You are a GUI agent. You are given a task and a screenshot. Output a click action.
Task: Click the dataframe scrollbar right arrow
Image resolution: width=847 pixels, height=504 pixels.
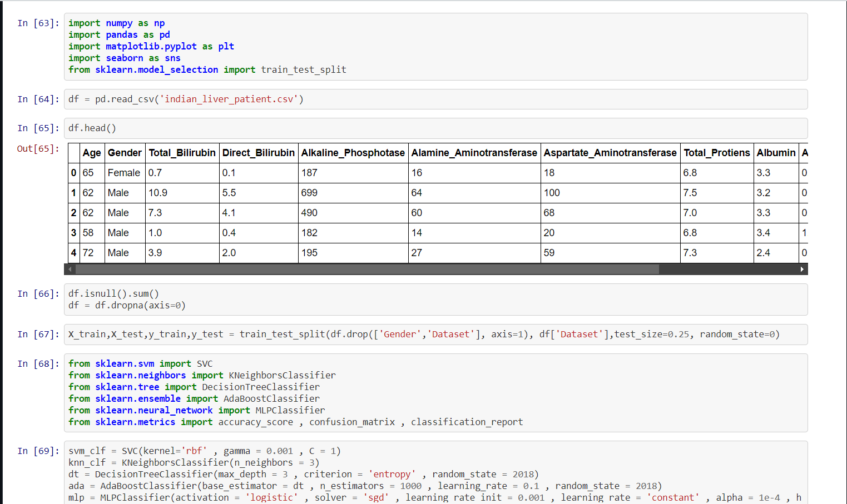point(802,270)
